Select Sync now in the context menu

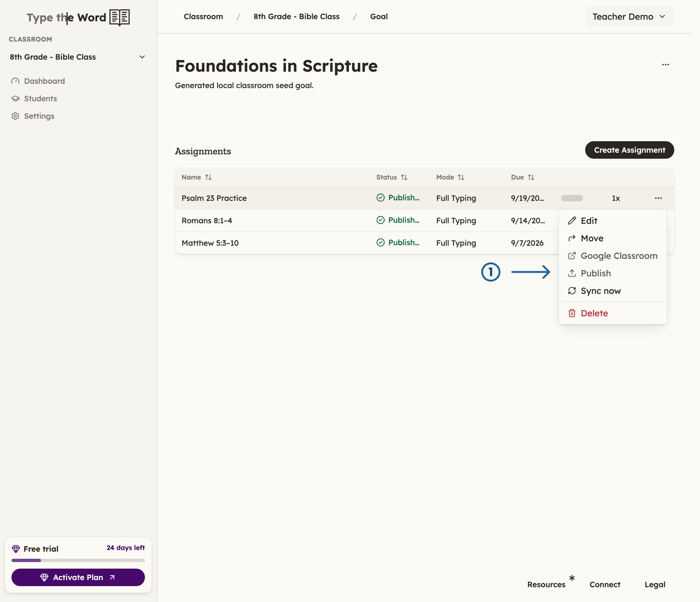coord(612,291)
